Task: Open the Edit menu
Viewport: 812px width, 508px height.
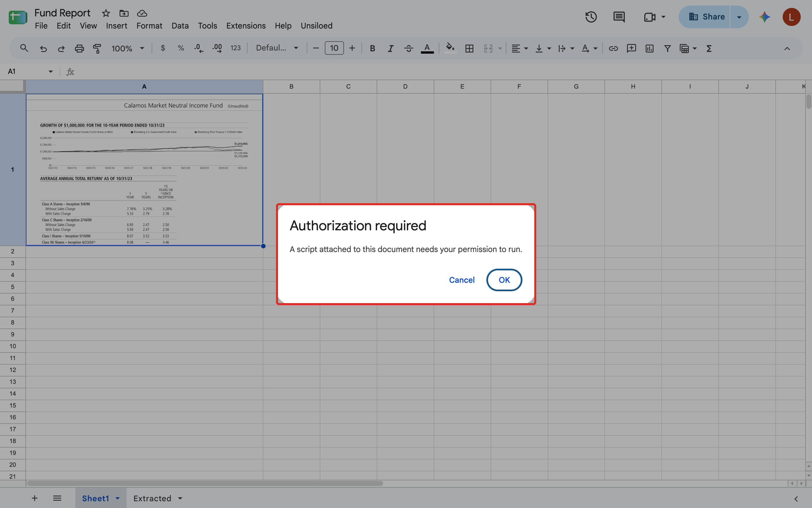Action: point(63,26)
